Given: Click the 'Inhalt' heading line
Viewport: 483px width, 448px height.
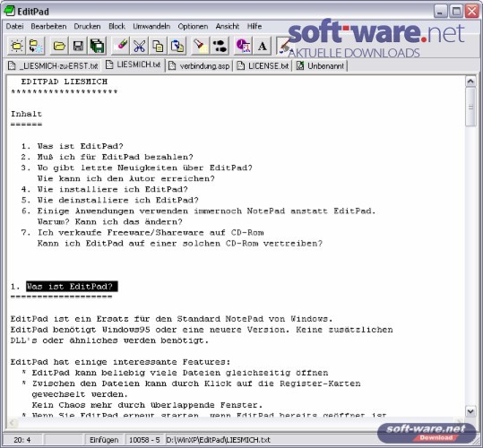Looking at the screenshot, I should tap(26, 114).
